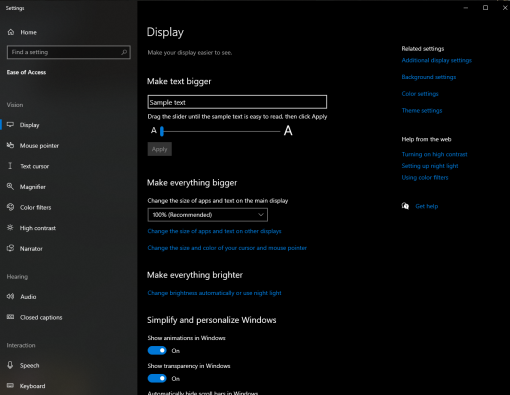
Task: Click the Mouse pointer icon in sidebar
Action: pyautogui.click(x=10, y=145)
